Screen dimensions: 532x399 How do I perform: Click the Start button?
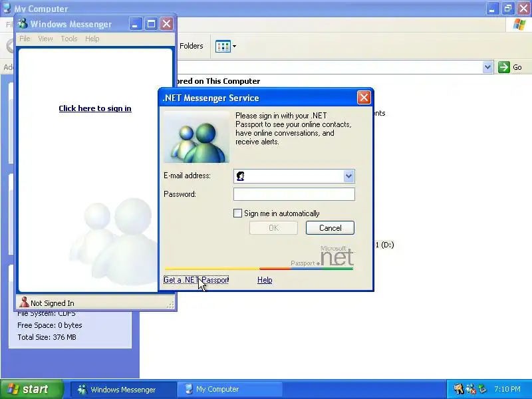pos(32,389)
